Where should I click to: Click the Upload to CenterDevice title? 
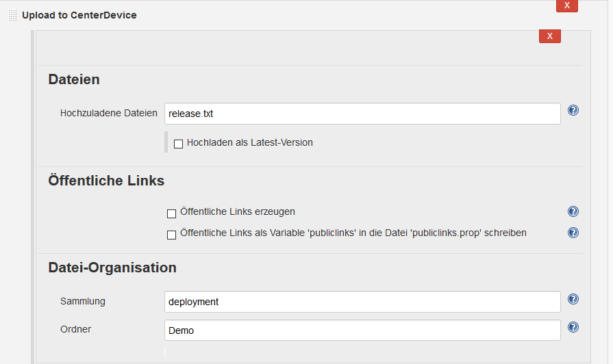[x=79, y=15]
